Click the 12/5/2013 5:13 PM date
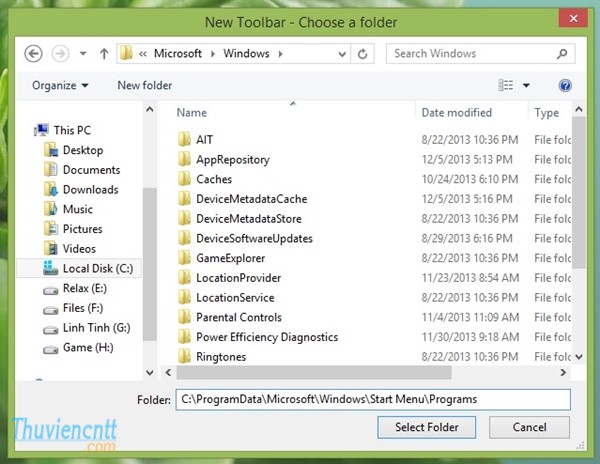 [467, 159]
